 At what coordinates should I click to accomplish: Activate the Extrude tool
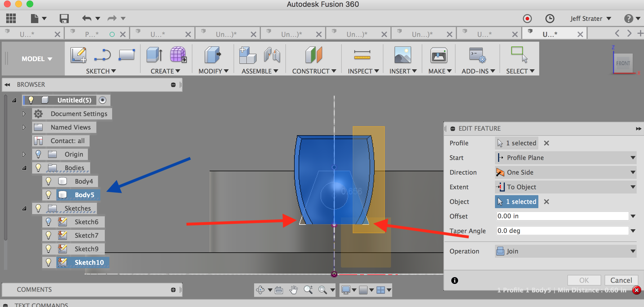pos(155,55)
